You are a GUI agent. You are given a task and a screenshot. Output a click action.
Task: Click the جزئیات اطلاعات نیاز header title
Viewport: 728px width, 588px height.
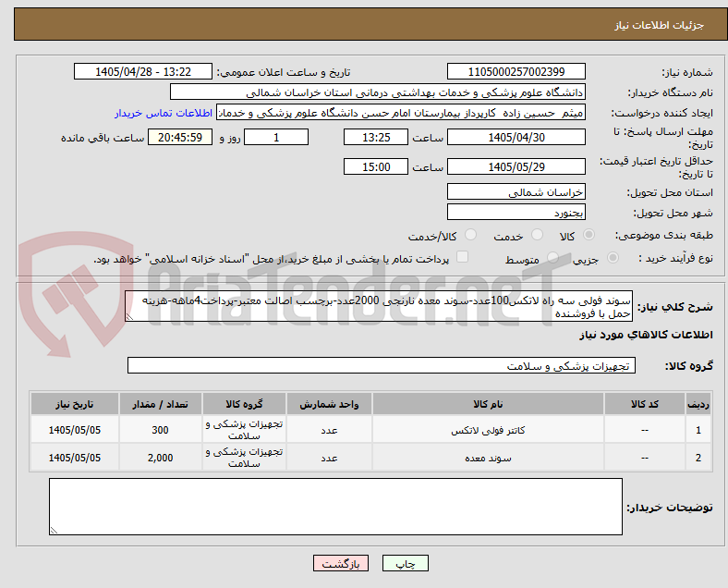660,25
